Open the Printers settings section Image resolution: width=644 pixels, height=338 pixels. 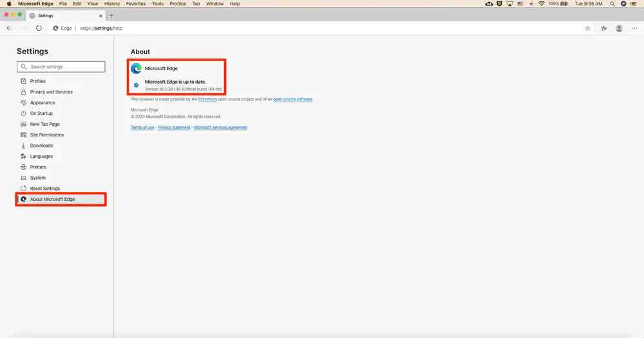pyautogui.click(x=38, y=167)
